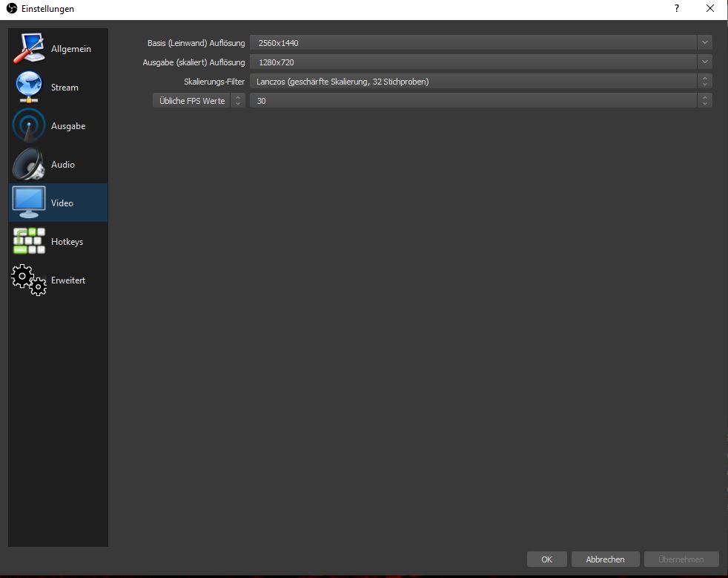
Task: Click the Stream globe icon
Action: coord(29,88)
